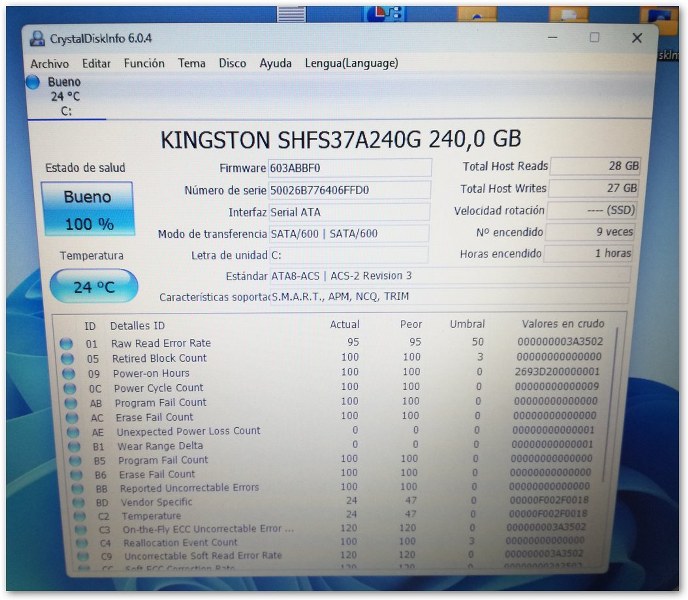Screen dimensions: 688x600
Task: Click the transfer mode field SATA/600 | SATA/600
Action: click(x=348, y=234)
